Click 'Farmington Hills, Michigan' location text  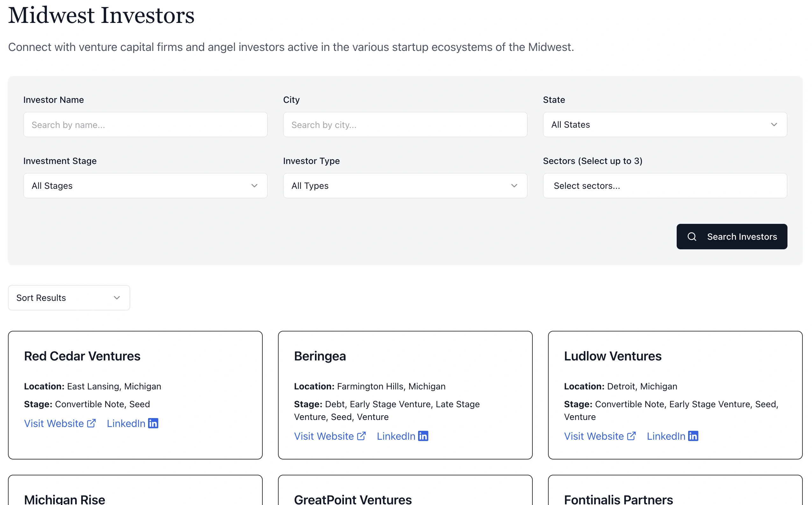click(391, 387)
